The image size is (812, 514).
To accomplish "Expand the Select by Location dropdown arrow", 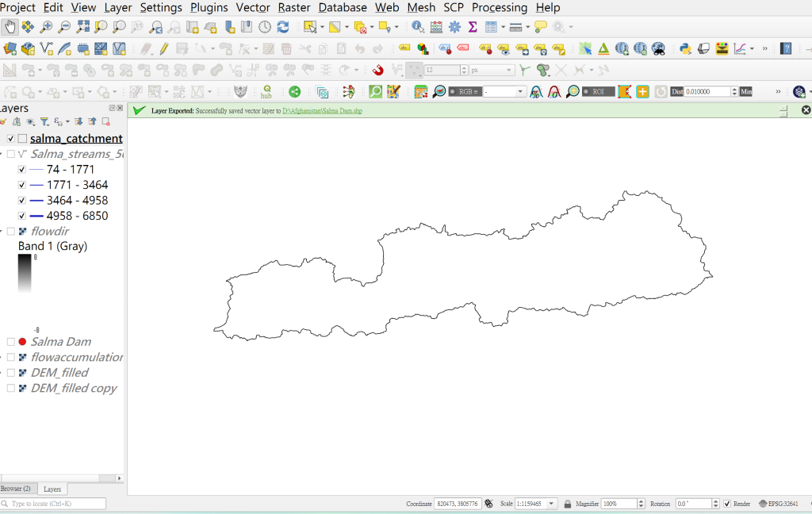I will click(396, 27).
